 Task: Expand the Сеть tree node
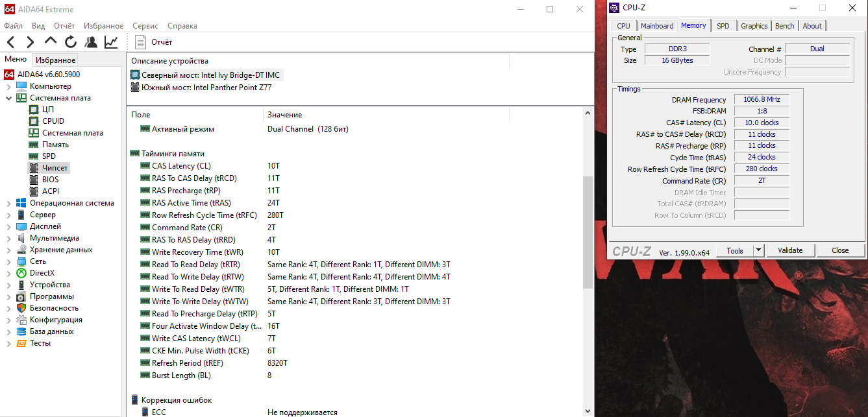point(9,261)
